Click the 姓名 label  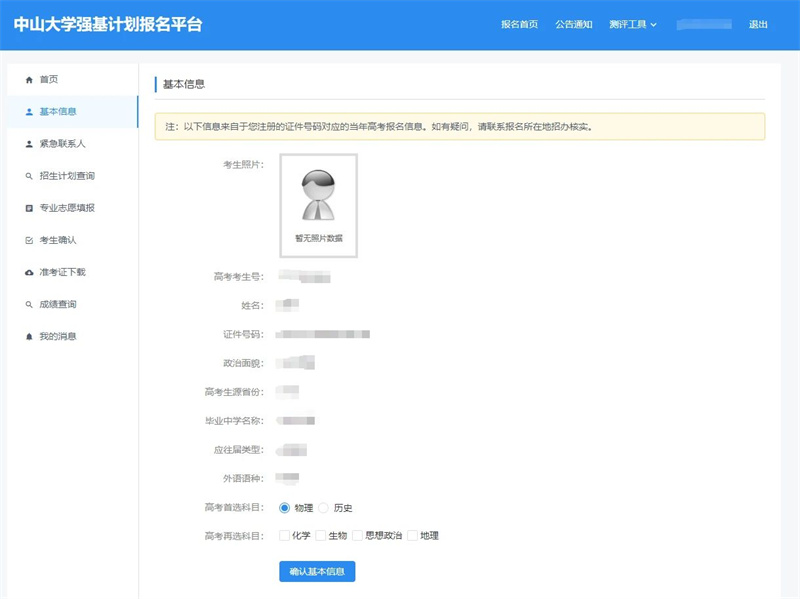tap(253, 306)
